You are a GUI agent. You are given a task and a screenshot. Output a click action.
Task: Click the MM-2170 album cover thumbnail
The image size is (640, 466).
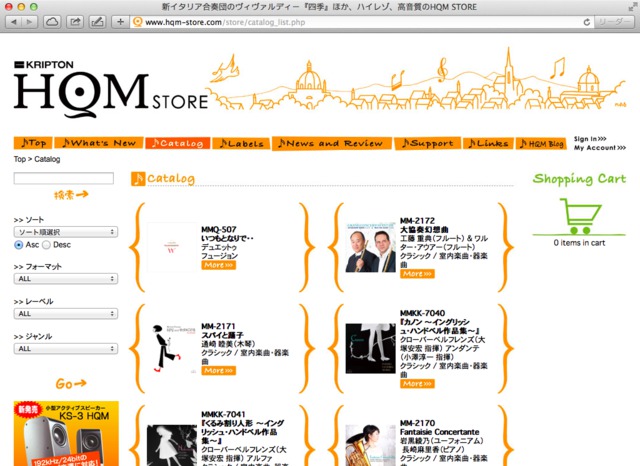pyautogui.click(x=371, y=446)
